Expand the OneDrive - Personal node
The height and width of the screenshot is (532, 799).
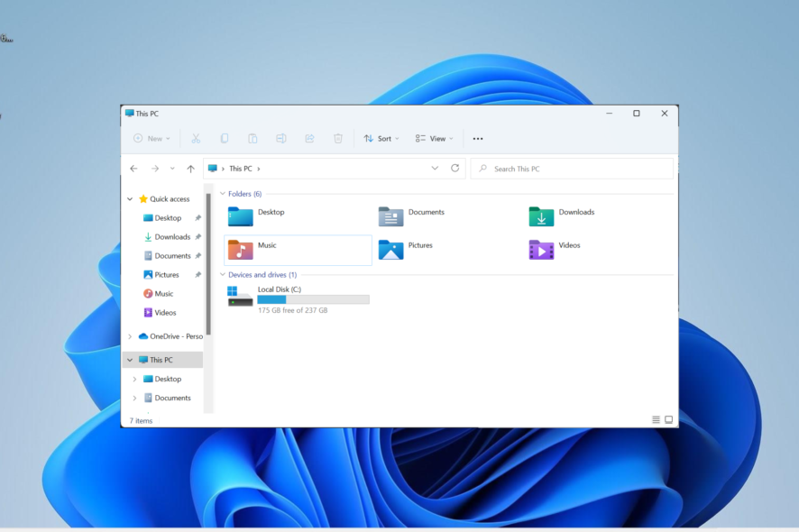click(130, 336)
